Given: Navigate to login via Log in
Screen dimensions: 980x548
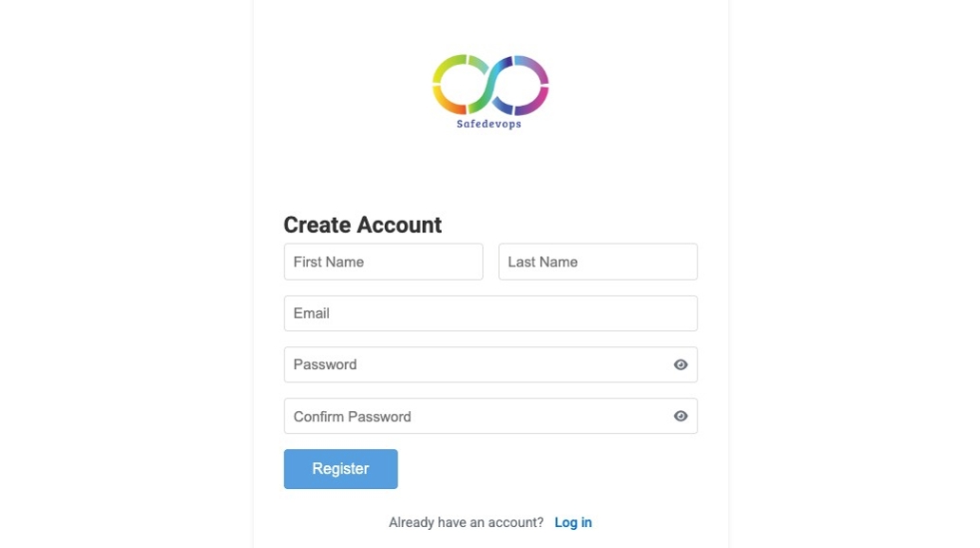Looking at the screenshot, I should point(572,521).
